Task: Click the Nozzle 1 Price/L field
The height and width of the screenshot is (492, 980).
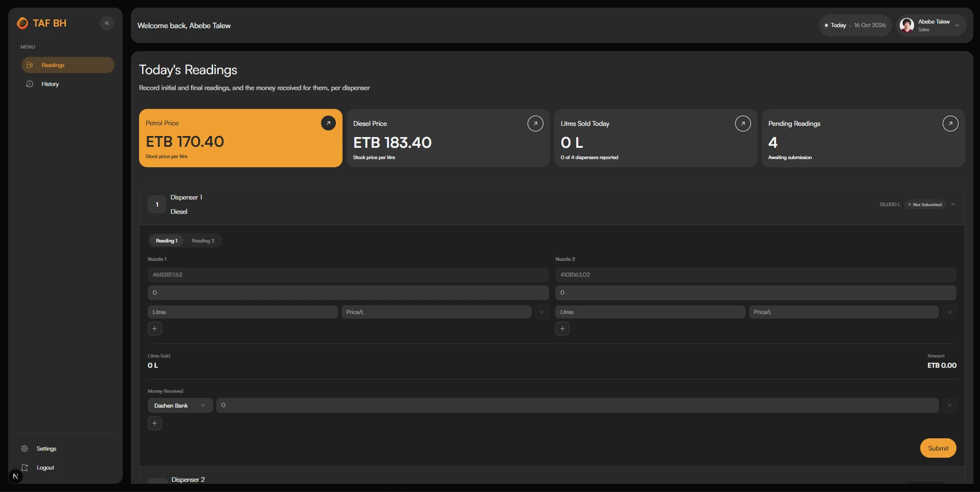Action: click(436, 312)
